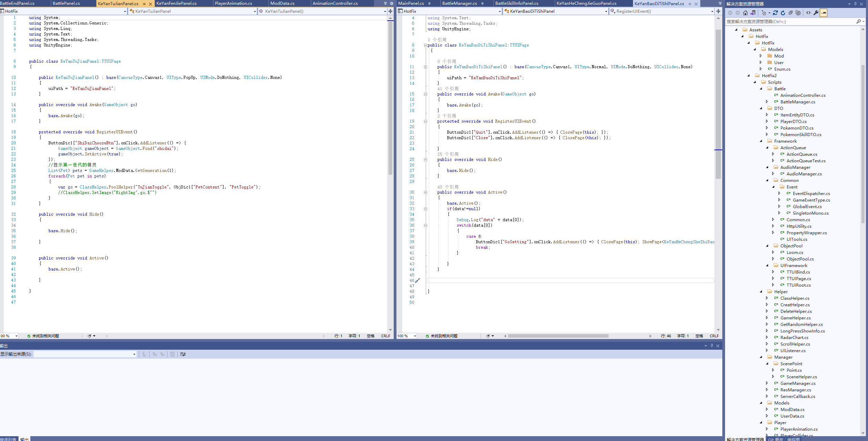Click the C# file icon of UITools.cs

[x=782, y=239]
